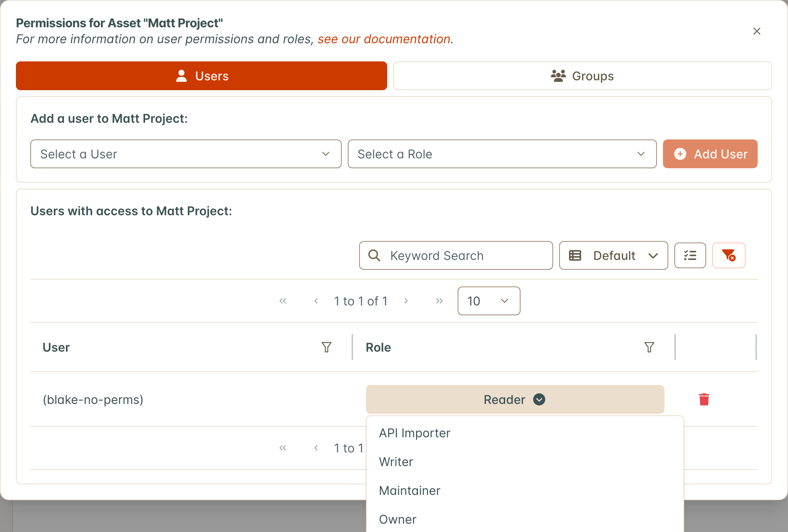Go to first page in top pagination
Viewport: 788px width, 532px height.
pos(283,301)
